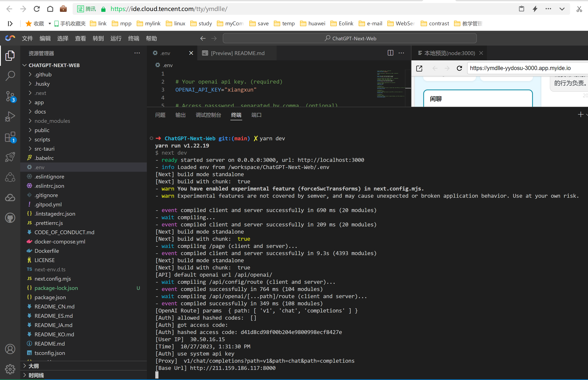
Task: Open the Accounts icon in activity bar
Action: (10, 349)
